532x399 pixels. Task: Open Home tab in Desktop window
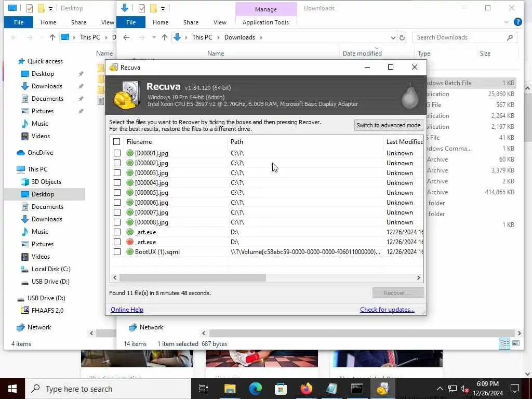click(x=48, y=22)
